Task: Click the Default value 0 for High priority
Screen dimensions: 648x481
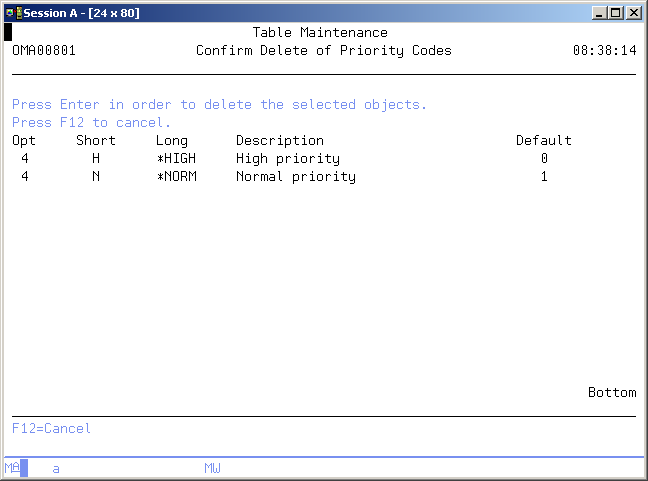Action: click(x=544, y=159)
